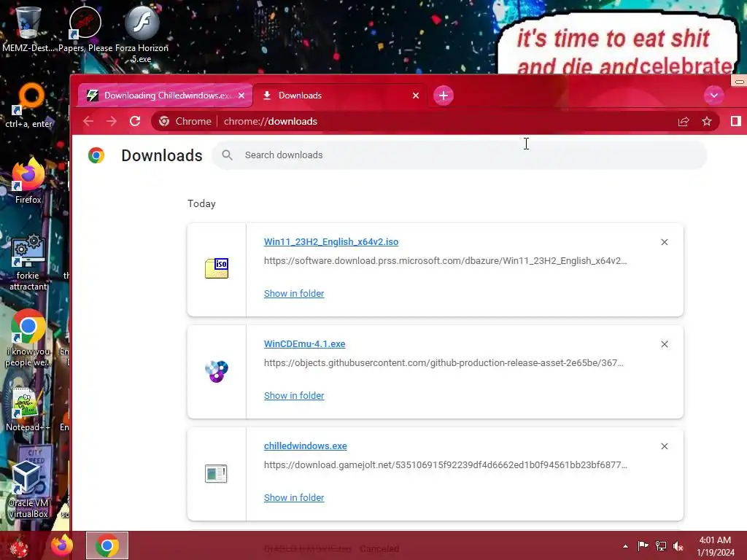Image resolution: width=747 pixels, height=560 pixels.
Task: Remove Win11 iso from downloads list
Action: [x=664, y=242]
